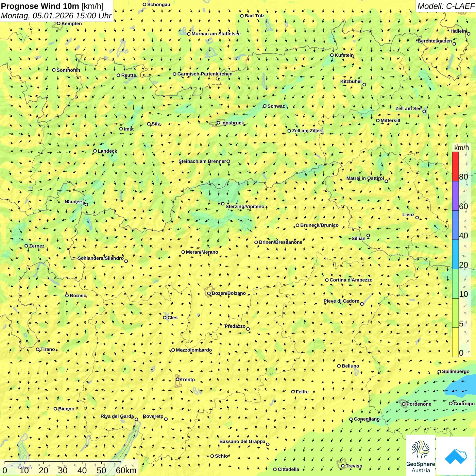Click the Cortina d'Ampezzo label
476x476 pixels.
[x=351, y=280]
